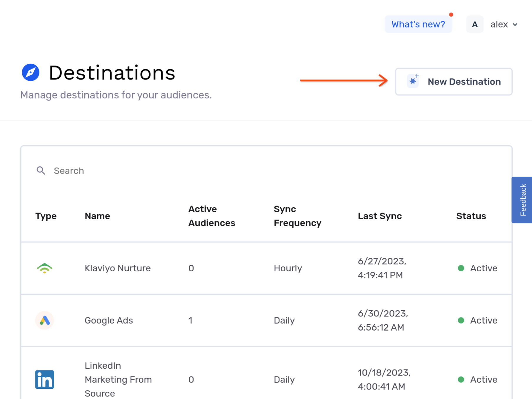Click the alex avatar with letter A
Screen dimensions: 532x399
coord(475,24)
